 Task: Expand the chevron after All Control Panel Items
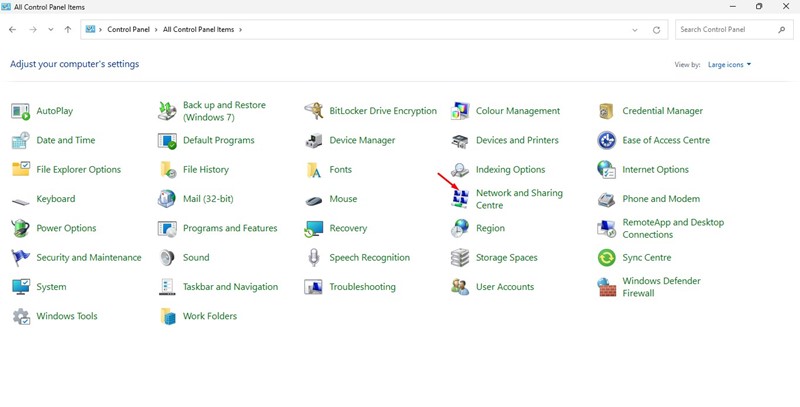[x=241, y=30]
